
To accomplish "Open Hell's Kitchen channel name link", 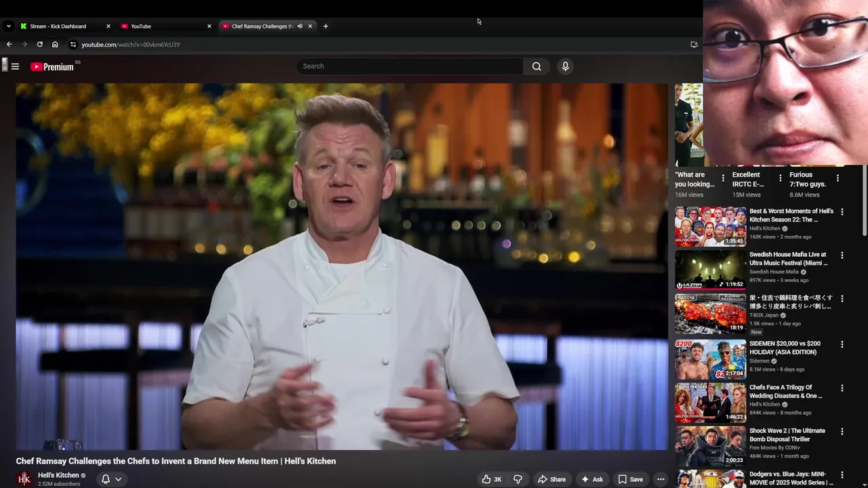I will pos(58,475).
